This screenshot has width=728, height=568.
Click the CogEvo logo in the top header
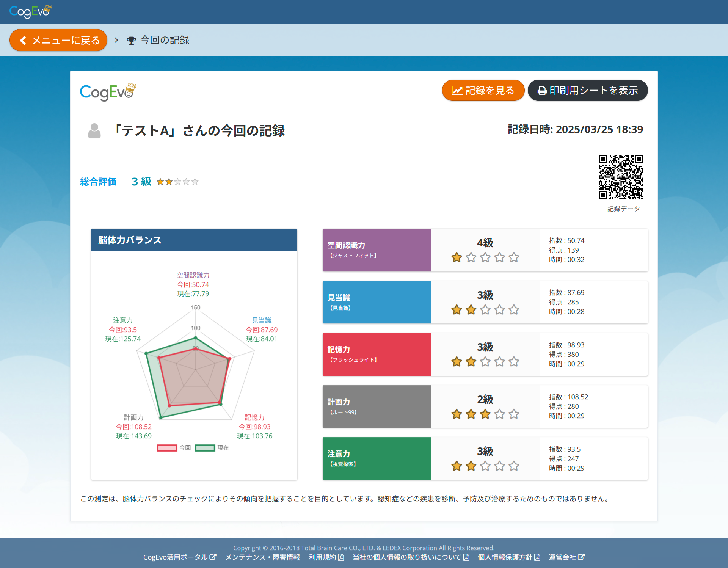click(30, 11)
